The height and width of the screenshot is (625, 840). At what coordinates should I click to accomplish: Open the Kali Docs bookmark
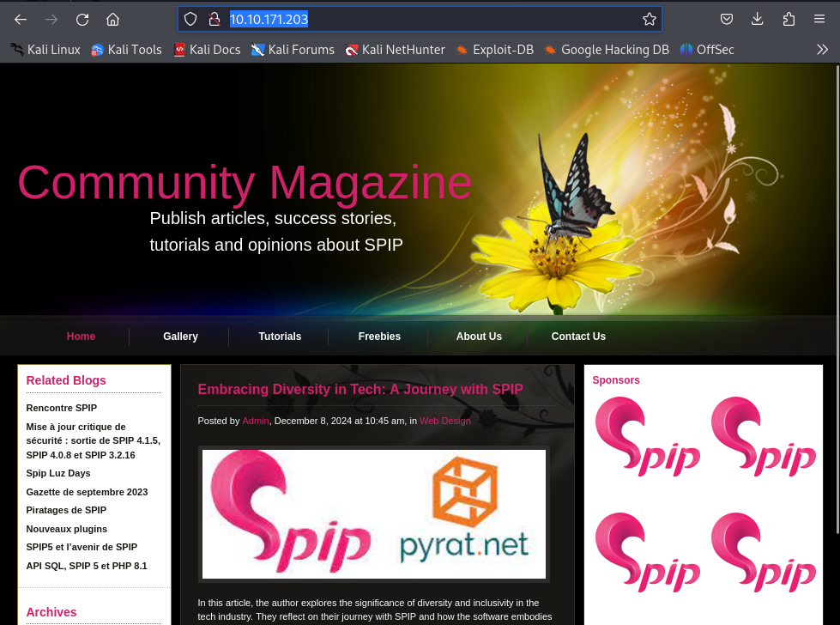[207, 50]
